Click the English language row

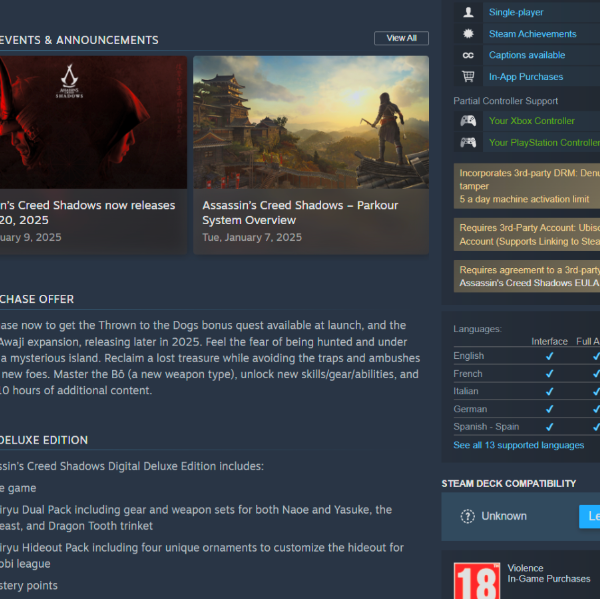click(527, 356)
